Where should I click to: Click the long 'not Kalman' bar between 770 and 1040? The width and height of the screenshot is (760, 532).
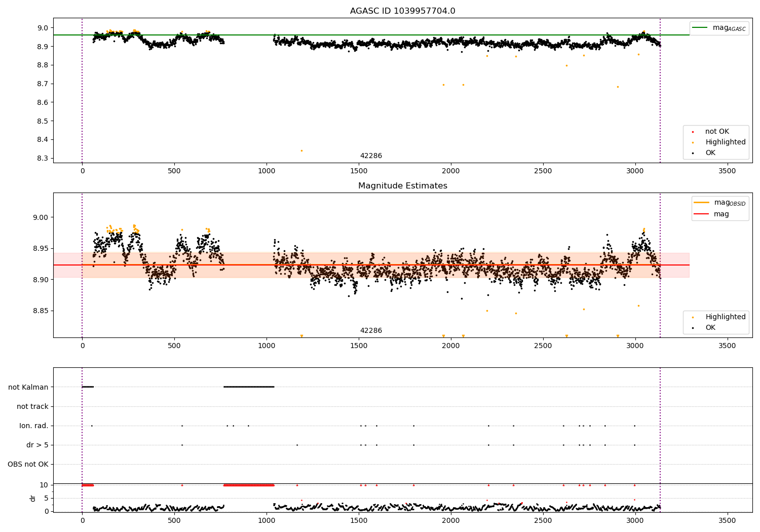tap(249, 387)
